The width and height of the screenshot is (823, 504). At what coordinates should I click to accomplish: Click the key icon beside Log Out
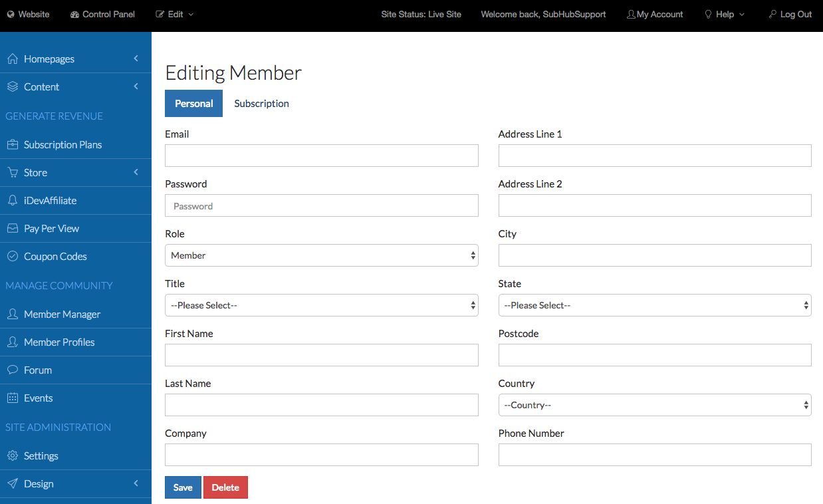772,14
